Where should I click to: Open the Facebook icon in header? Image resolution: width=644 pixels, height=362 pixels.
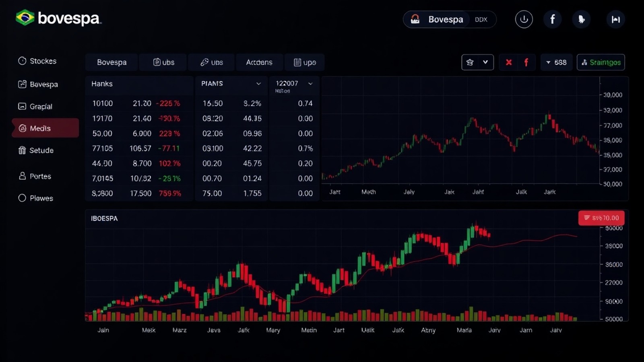553,19
